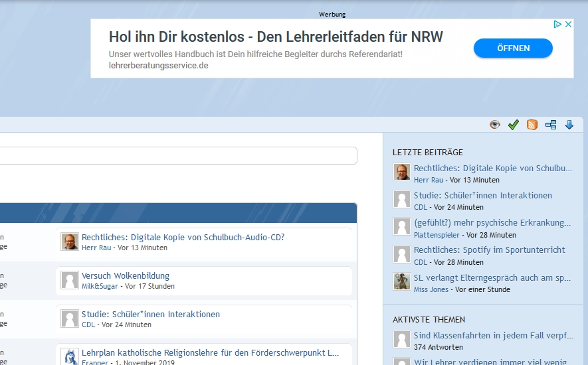Click Frapper avatar in thread list

70,357
